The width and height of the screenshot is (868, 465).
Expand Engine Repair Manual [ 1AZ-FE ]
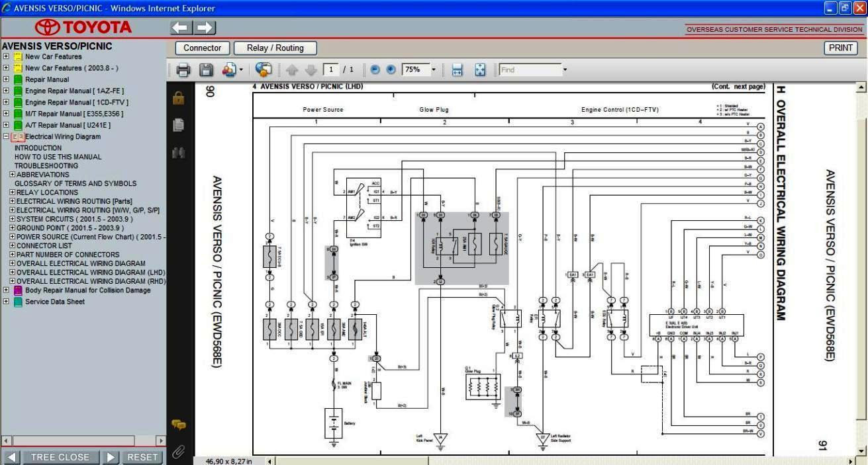click(6, 91)
